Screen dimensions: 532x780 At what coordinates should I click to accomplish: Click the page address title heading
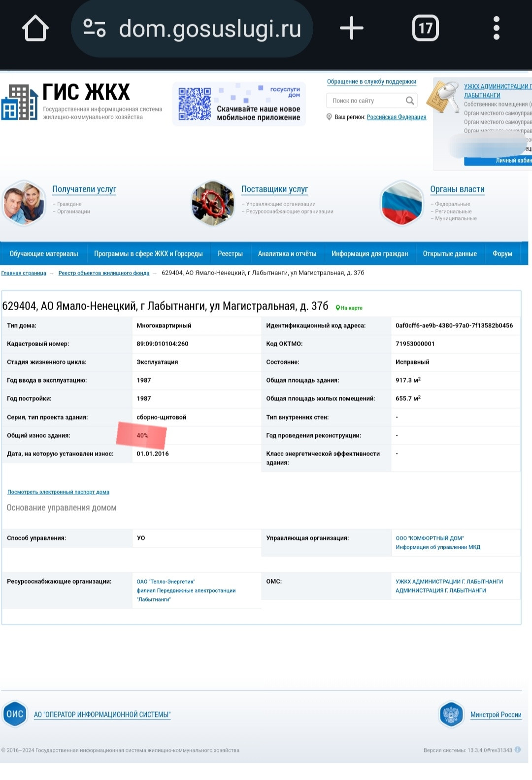coord(165,306)
